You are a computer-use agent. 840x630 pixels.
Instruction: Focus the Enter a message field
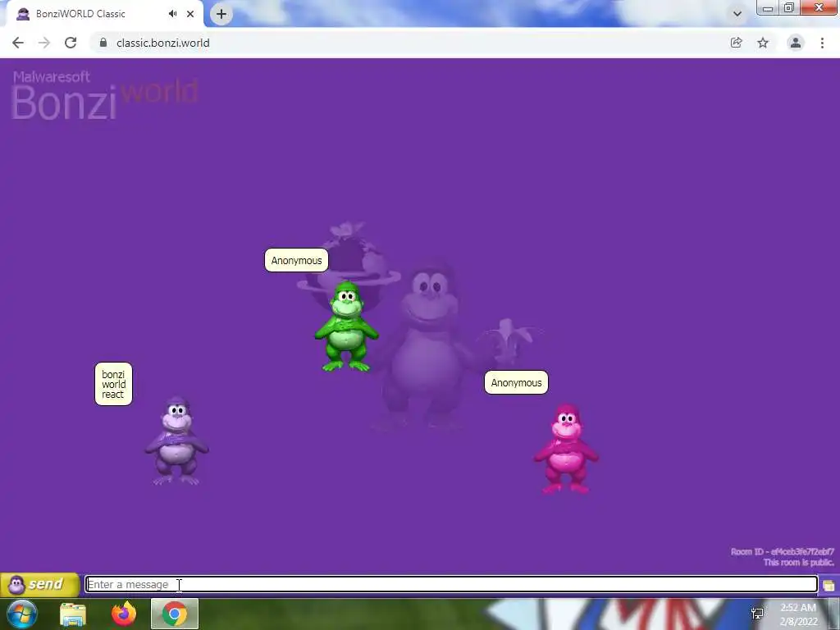coord(452,584)
